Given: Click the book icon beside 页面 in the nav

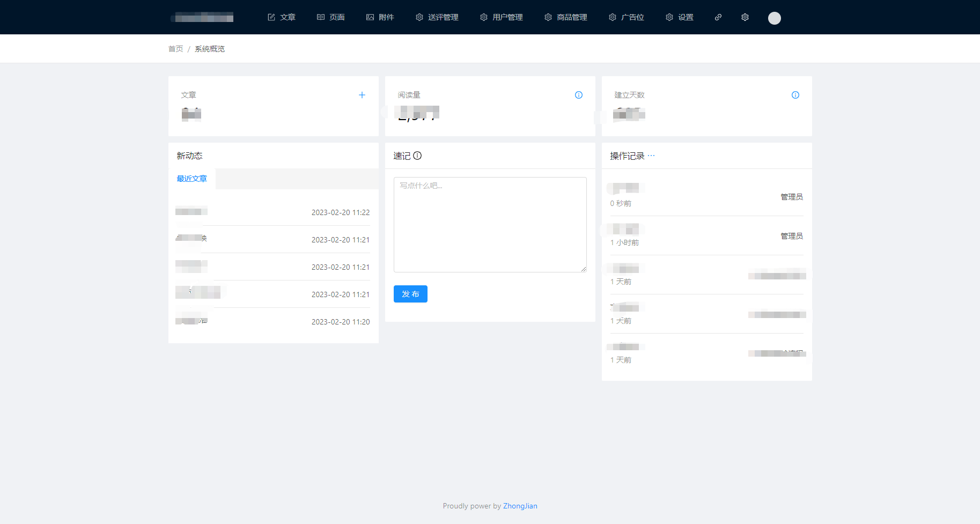Looking at the screenshot, I should [321, 17].
